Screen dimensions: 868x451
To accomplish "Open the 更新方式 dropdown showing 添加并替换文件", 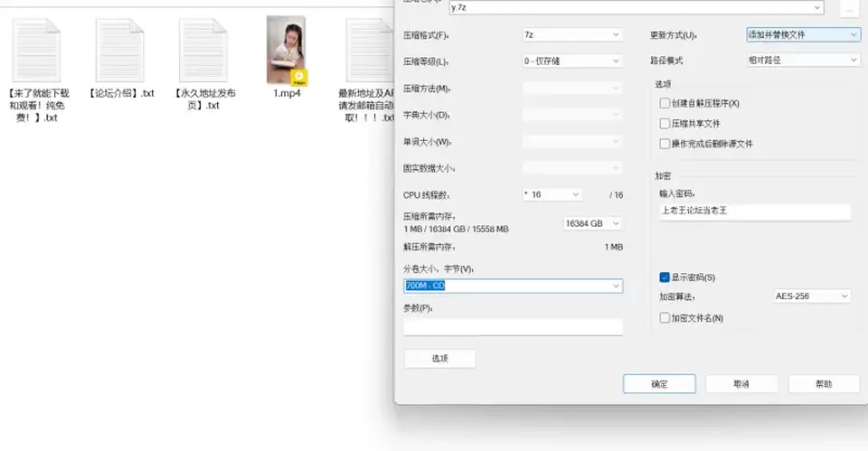I will 803,35.
